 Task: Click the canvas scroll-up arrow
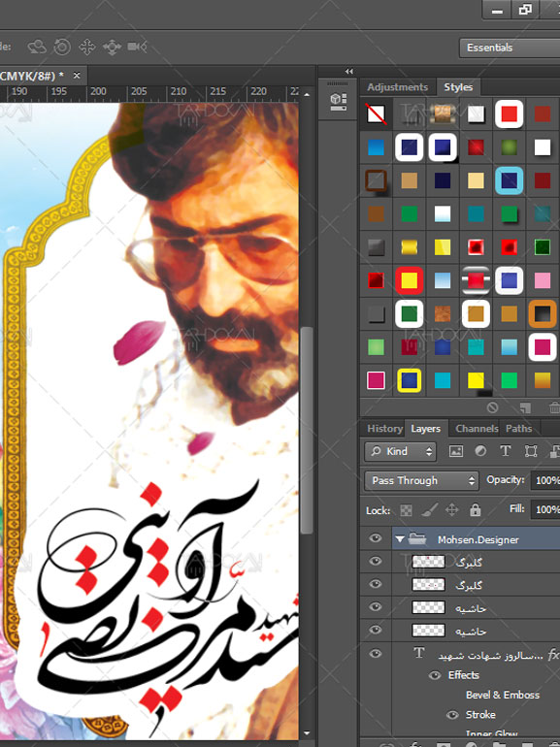(307, 95)
